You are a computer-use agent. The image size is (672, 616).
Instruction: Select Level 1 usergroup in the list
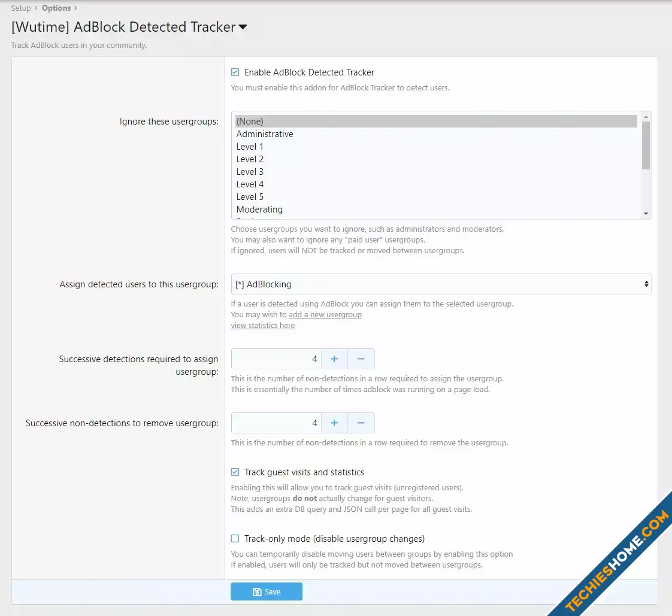[436, 147]
